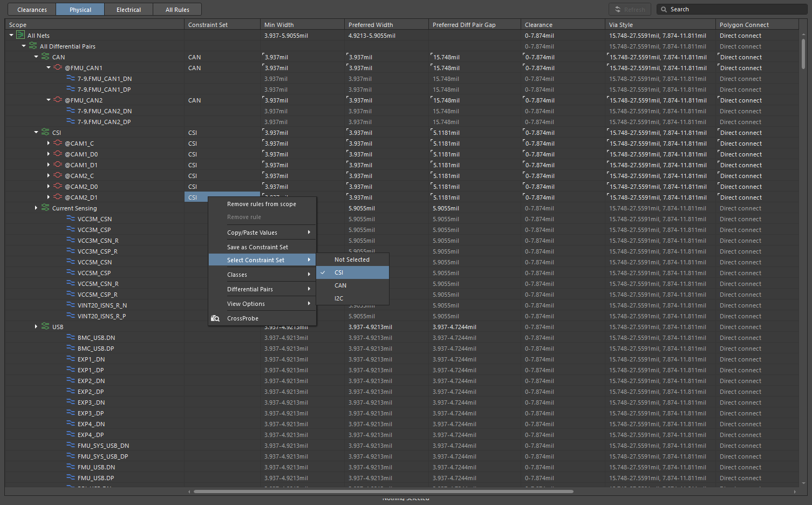Click the search magnifier icon
The height and width of the screenshot is (505, 812).
point(664,9)
